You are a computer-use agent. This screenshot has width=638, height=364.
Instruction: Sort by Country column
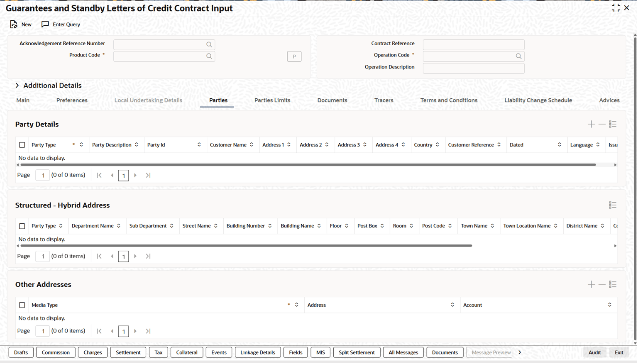coord(437,145)
